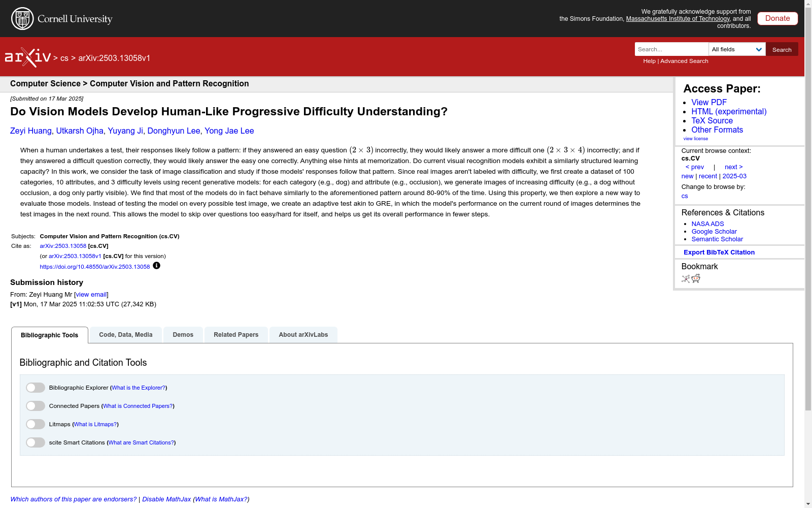Open Google Scholar references link
The height and width of the screenshot is (508, 812).
(x=714, y=232)
